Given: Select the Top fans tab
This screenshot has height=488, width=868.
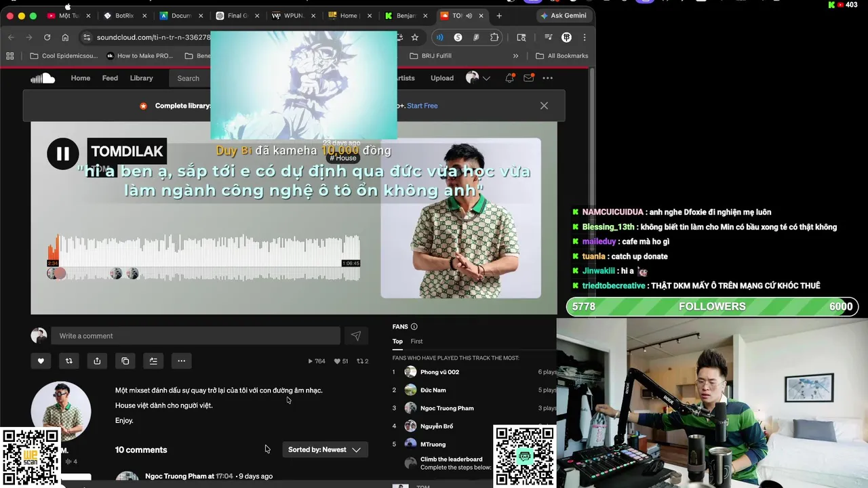Looking at the screenshot, I should point(397,342).
